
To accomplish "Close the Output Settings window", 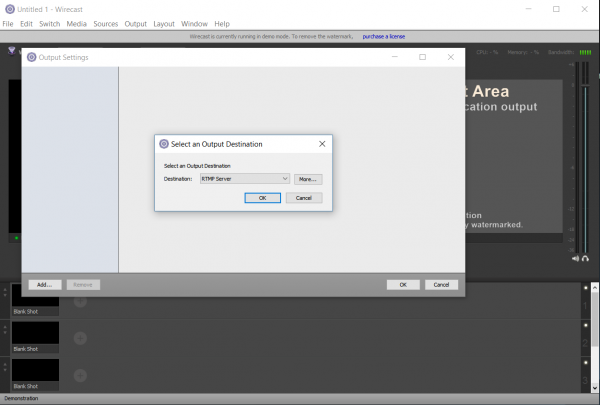I will 451,57.
